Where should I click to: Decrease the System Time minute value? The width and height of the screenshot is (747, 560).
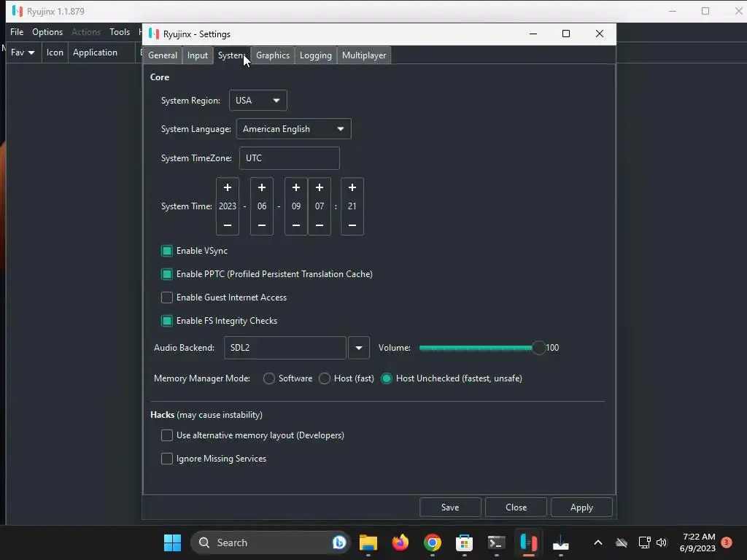[352, 225]
